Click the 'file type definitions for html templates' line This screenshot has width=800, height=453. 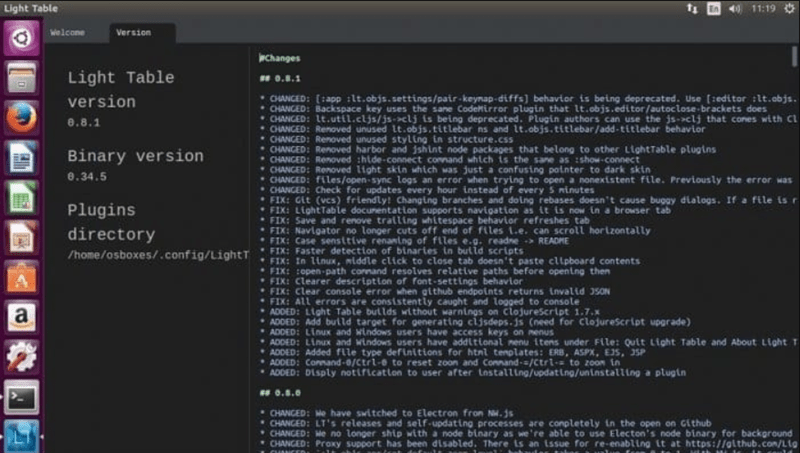[453, 353]
